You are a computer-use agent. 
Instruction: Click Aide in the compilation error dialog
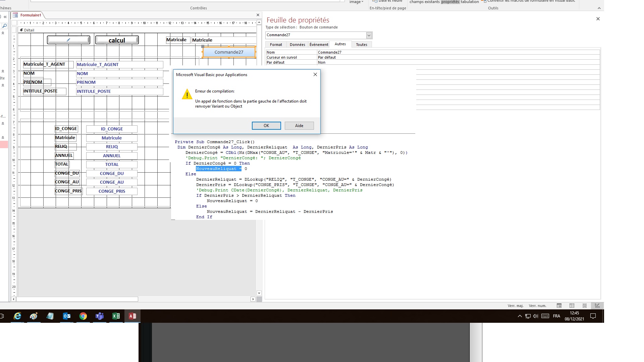point(299,126)
